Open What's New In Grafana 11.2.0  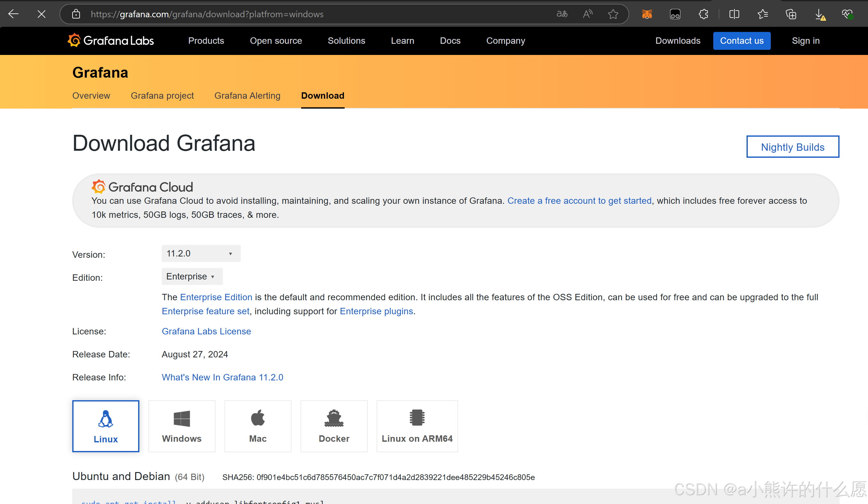[223, 377]
